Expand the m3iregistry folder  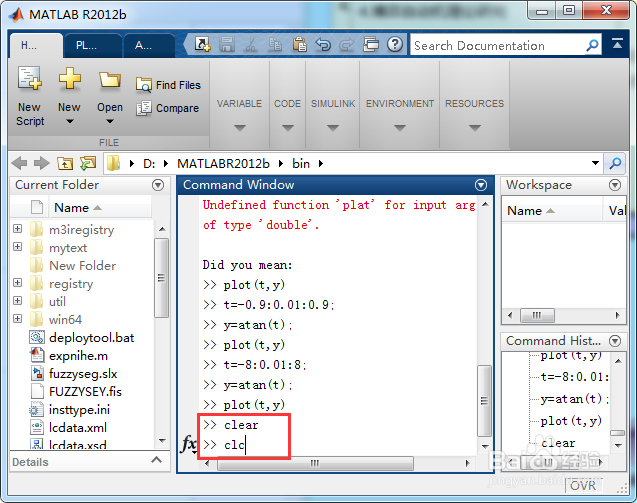17,229
